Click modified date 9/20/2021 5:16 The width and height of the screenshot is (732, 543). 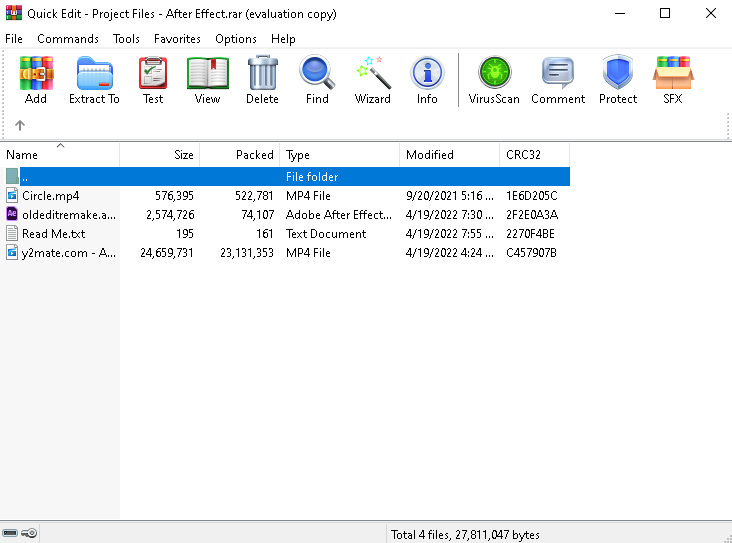click(450, 196)
